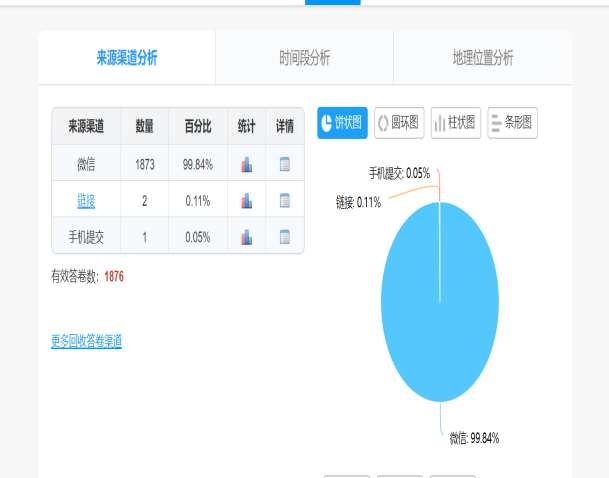Switch to the 地理位置分析 tab
The width and height of the screenshot is (609, 478).
[x=482, y=58]
